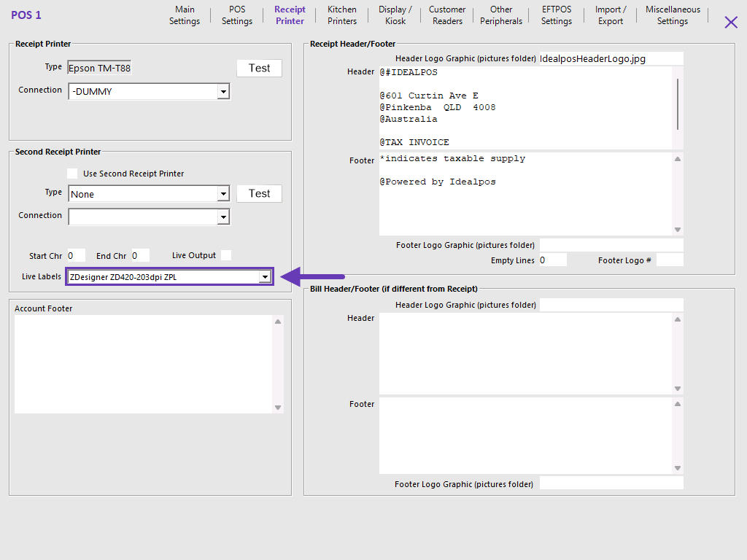The image size is (747, 560).
Task: Click the Epson TM-T88 printer type field
Action: pos(99,68)
